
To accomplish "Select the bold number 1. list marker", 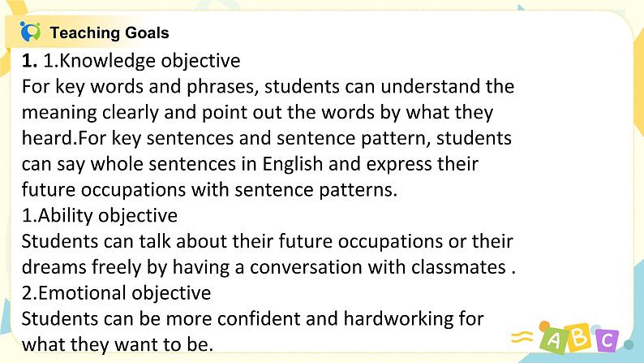I will tap(29, 61).
